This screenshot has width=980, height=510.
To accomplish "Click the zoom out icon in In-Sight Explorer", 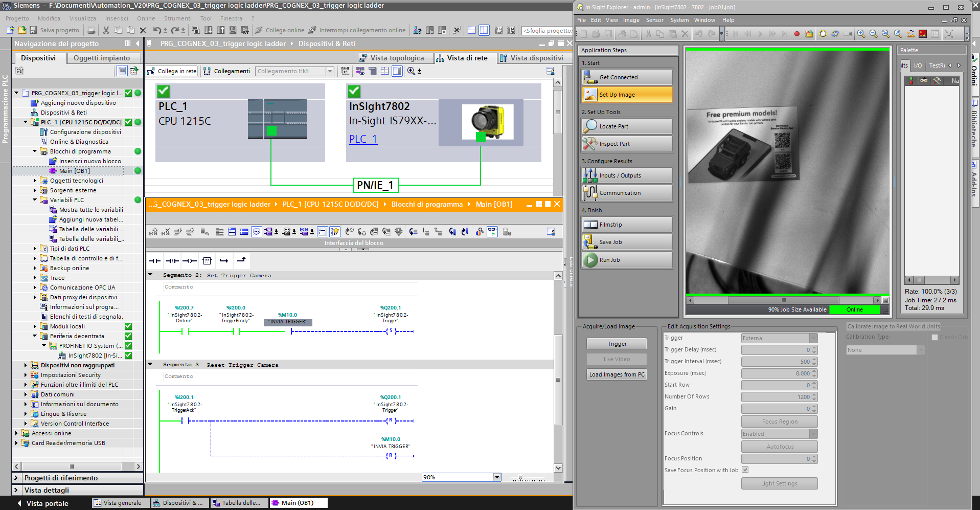I will (x=874, y=34).
